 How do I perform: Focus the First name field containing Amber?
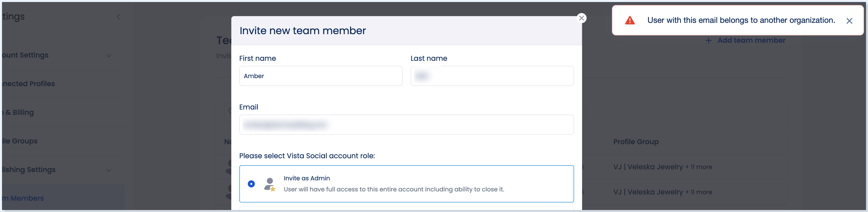pyautogui.click(x=320, y=76)
